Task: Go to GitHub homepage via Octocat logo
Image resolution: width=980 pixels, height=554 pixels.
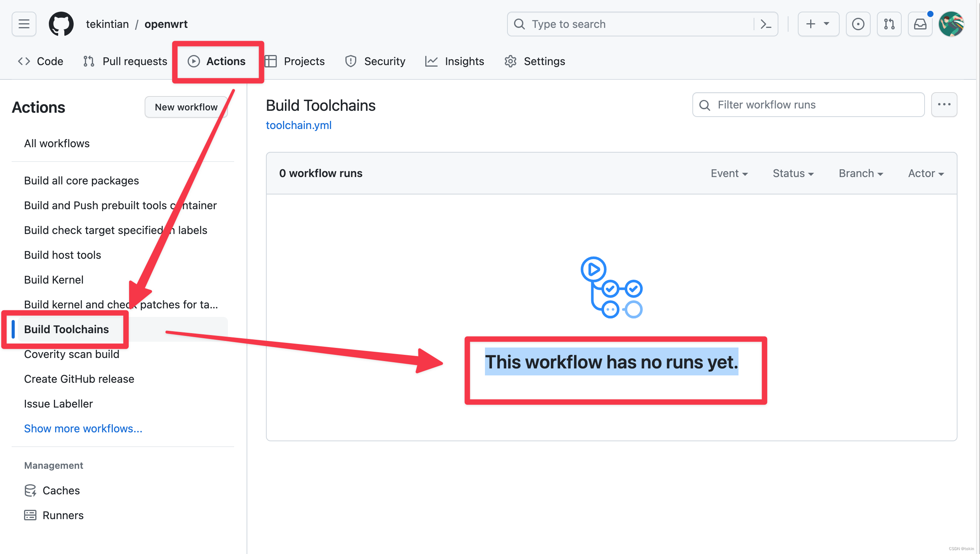Action: [x=61, y=24]
